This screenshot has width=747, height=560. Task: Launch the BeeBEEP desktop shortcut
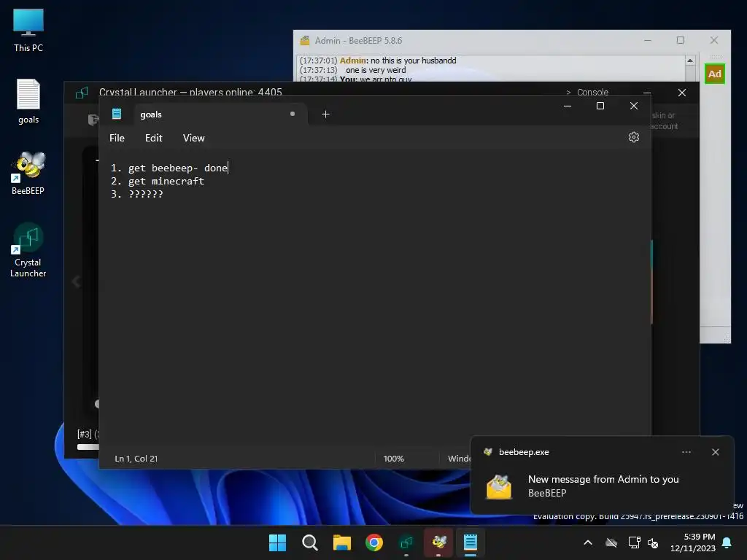pyautogui.click(x=28, y=174)
